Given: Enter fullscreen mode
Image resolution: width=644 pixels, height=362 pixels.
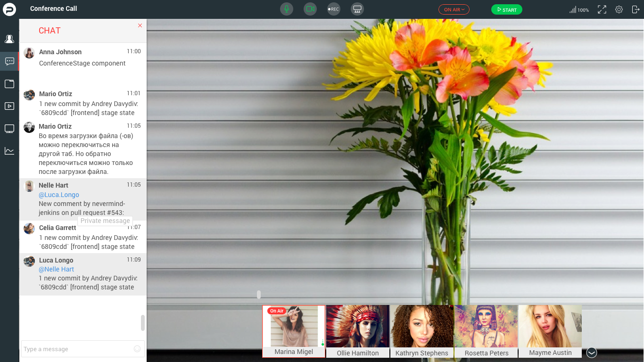Looking at the screenshot, I should click(x=602, y=9).
